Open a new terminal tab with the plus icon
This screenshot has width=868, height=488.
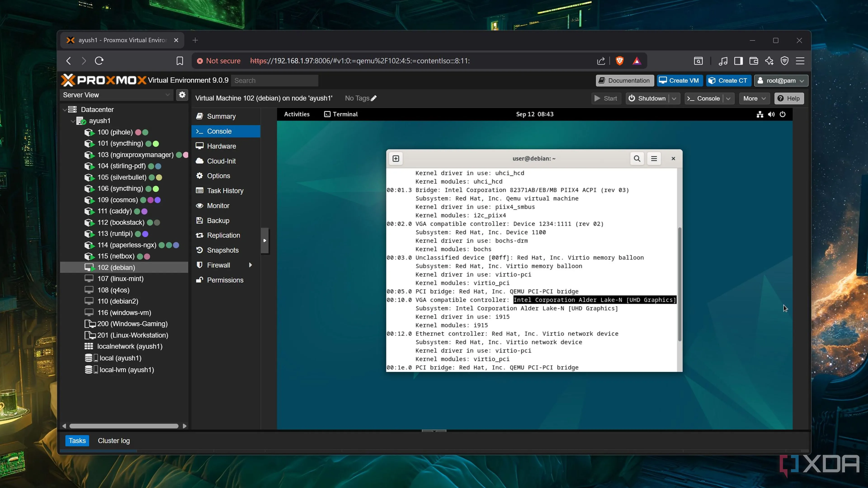pyautogui.click(x=396, y=158)
